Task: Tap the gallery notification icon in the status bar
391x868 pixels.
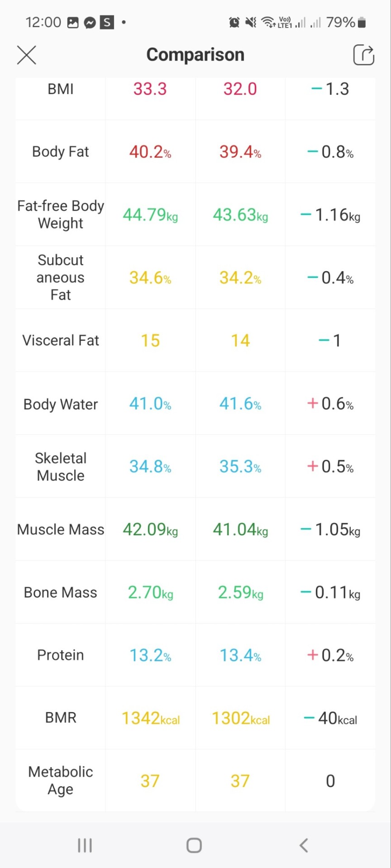Action: coord(73,22)
